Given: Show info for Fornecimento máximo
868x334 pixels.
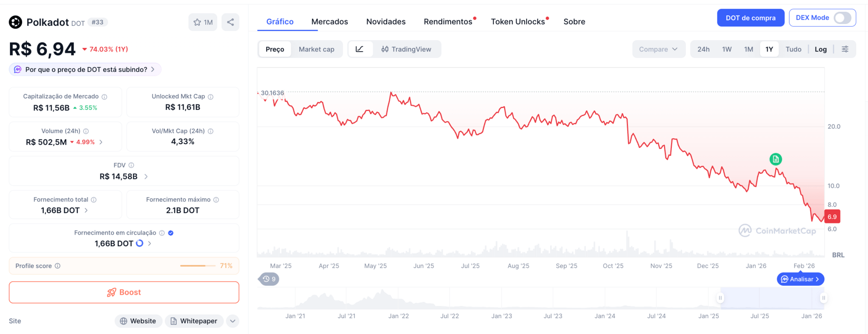Looking at the screenshot, I should tap(216, 200).
